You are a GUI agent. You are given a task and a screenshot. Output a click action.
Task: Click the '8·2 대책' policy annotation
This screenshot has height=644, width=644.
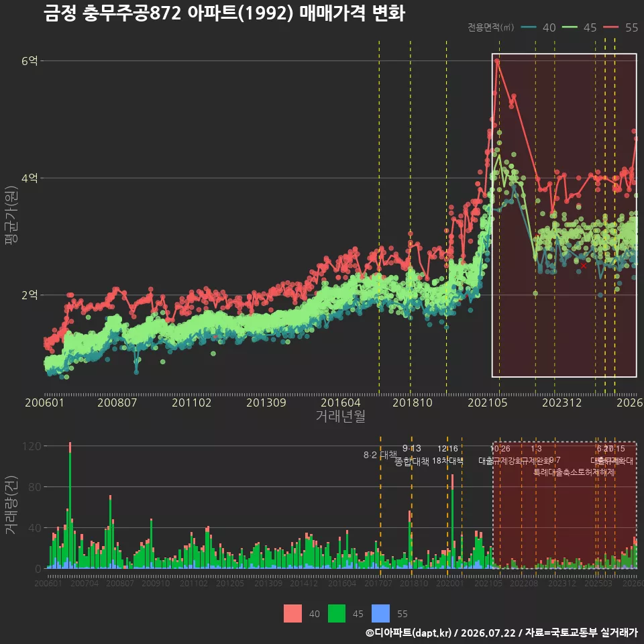click(380, 455)
